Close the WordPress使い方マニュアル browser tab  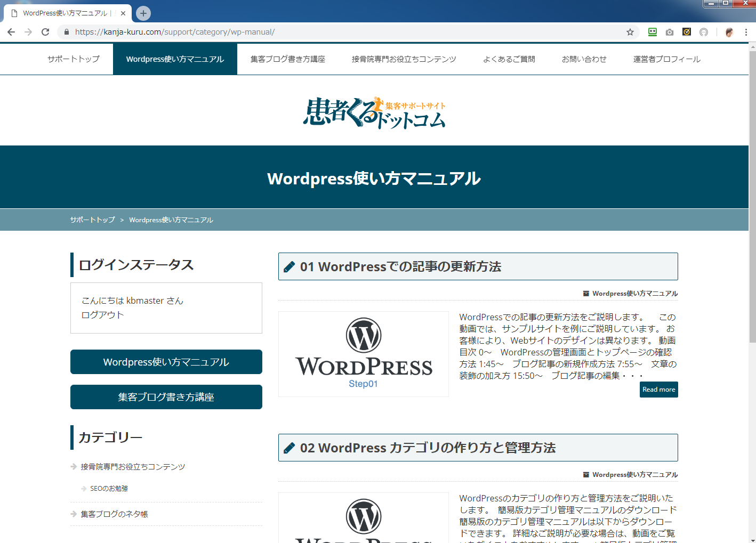[123, 13]
